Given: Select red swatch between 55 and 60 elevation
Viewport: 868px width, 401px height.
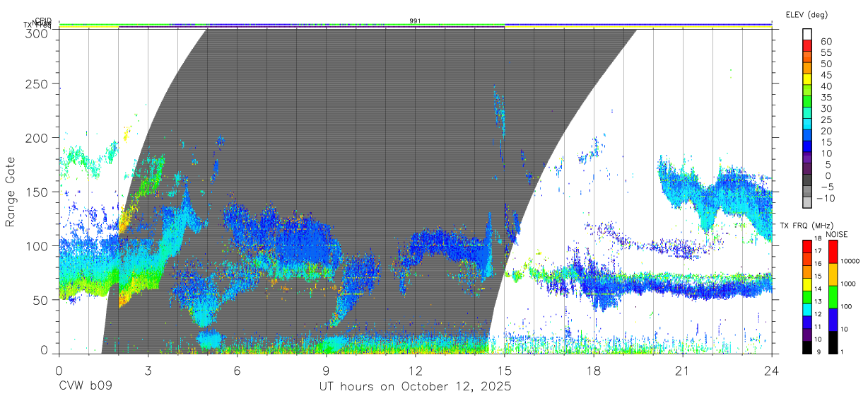Looking at the screenshot, I should tap(808, 45).
